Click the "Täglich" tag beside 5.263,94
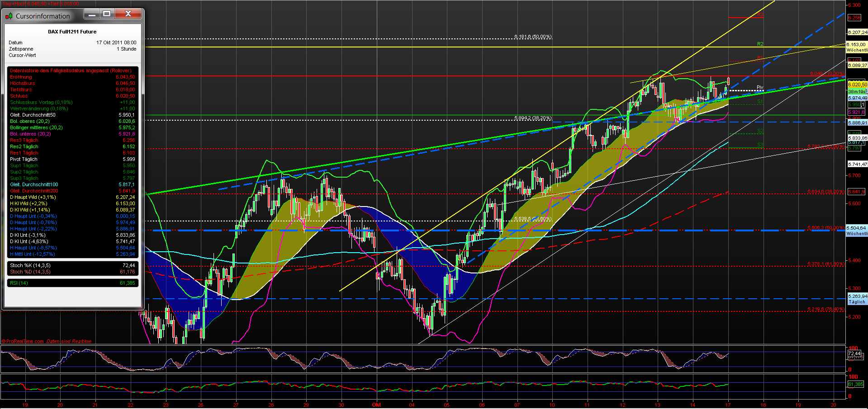The image size is (868, 409). pos(857,301)
